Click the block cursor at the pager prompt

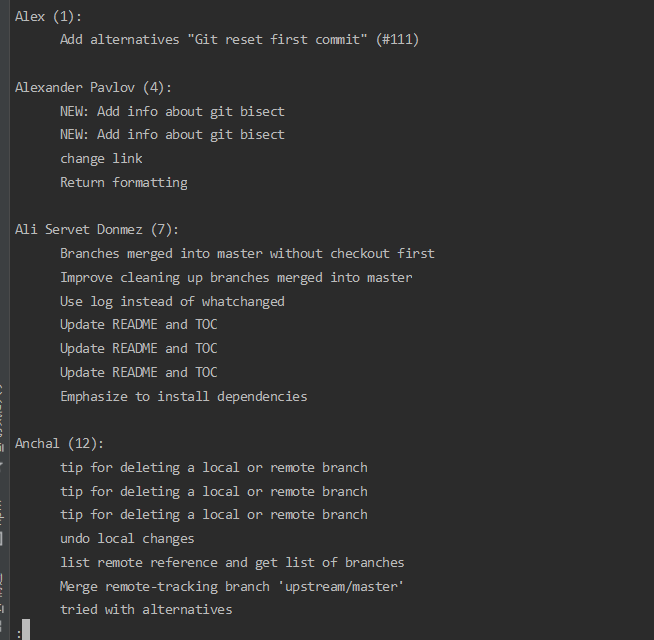click(26, 630)
